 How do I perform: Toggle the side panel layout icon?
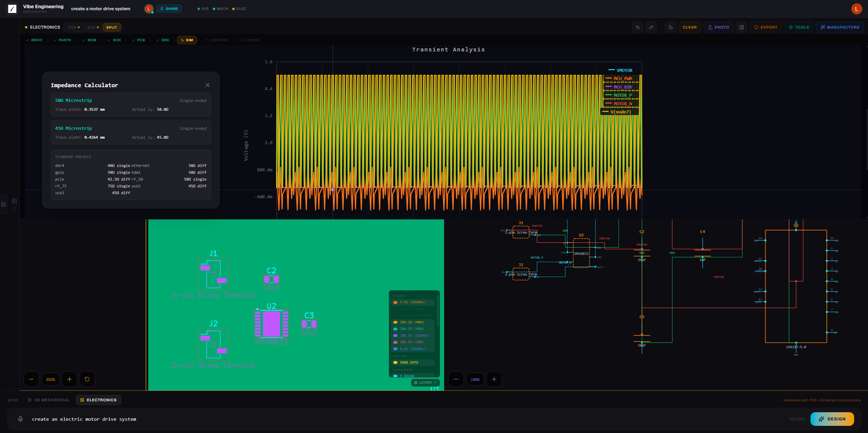tap(742, 27)
